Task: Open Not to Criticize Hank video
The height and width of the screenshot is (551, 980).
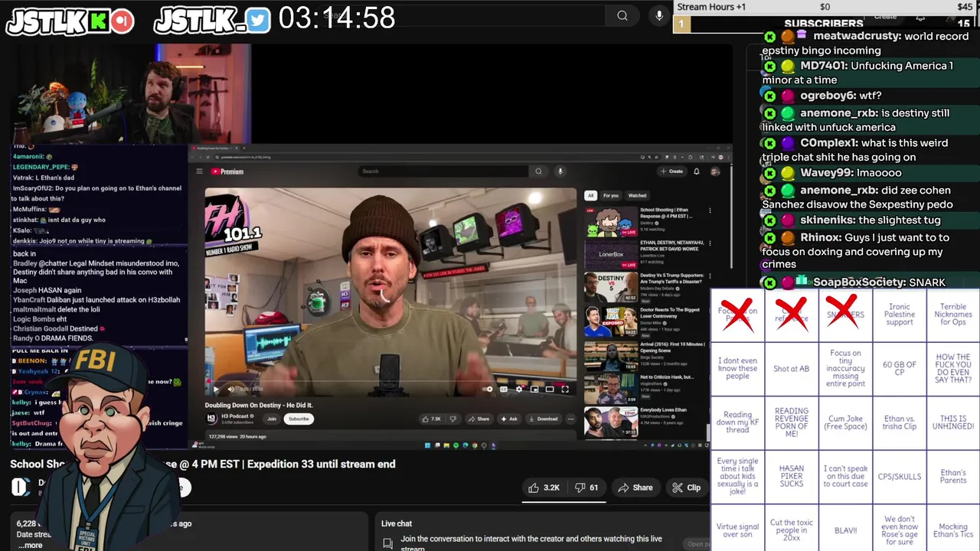Action: (610, 389)
